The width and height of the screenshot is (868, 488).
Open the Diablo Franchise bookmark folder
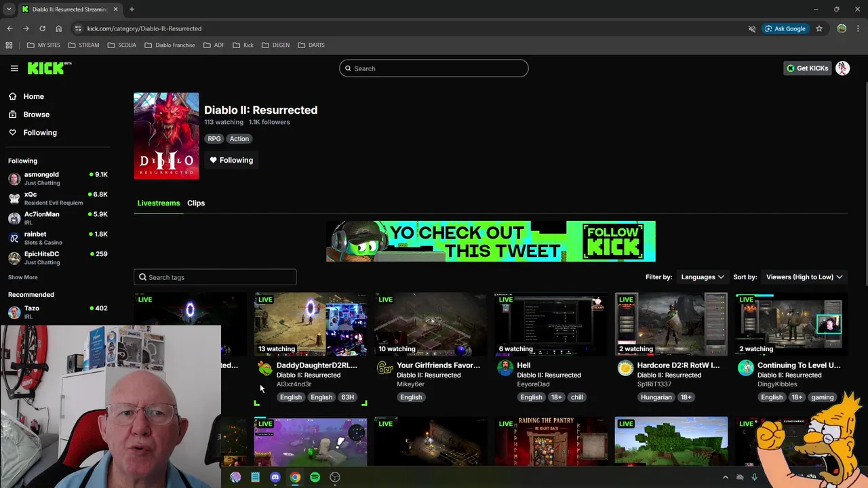pyautogui.click(x=170, y=45)
